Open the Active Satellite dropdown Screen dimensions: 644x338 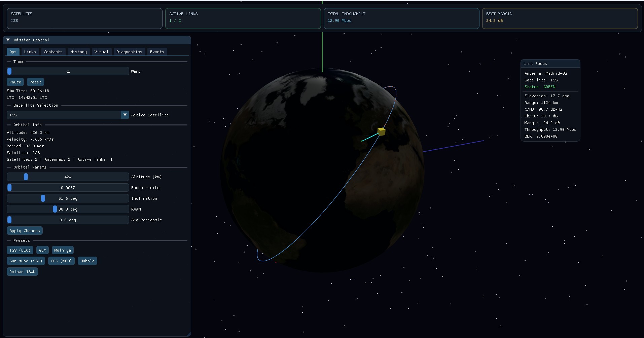coord(125,115)
